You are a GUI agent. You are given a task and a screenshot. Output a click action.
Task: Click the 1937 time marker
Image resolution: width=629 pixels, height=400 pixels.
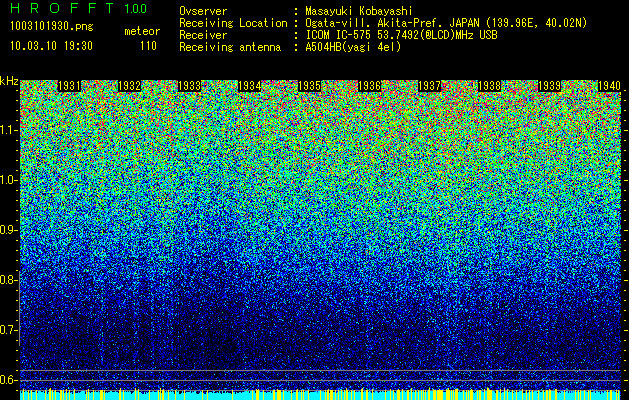tap(429, 86)
